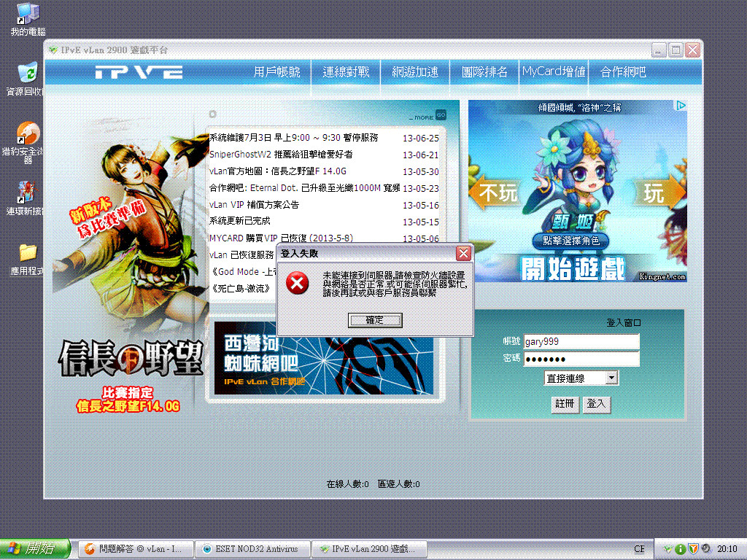
Task: Click 開始遊戲 banner text in ad
Action: pyautogui.click(x=572, y=268)
